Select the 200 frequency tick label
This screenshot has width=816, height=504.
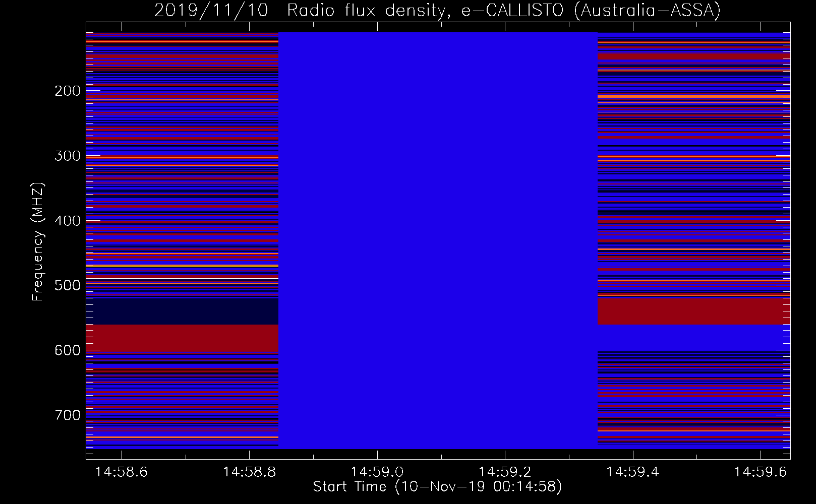pyautogui.click(x=68, y=91)
